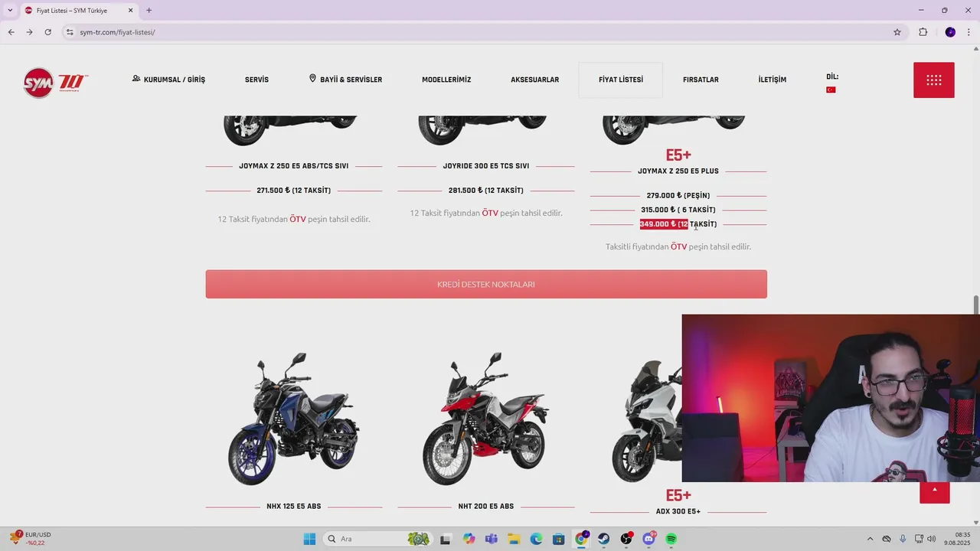This screenshot has height=551, width=980.
Task: Click the NHT 200 E5 ABS motorcycle image
Action: (x=485, y=419)
